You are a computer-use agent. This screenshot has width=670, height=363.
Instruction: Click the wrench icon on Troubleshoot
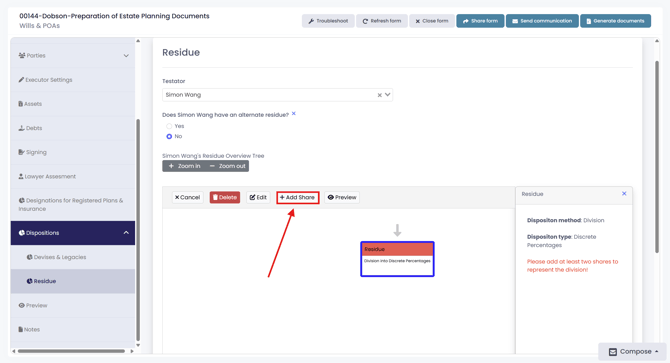pyautogui.click(x=311, y=21)
